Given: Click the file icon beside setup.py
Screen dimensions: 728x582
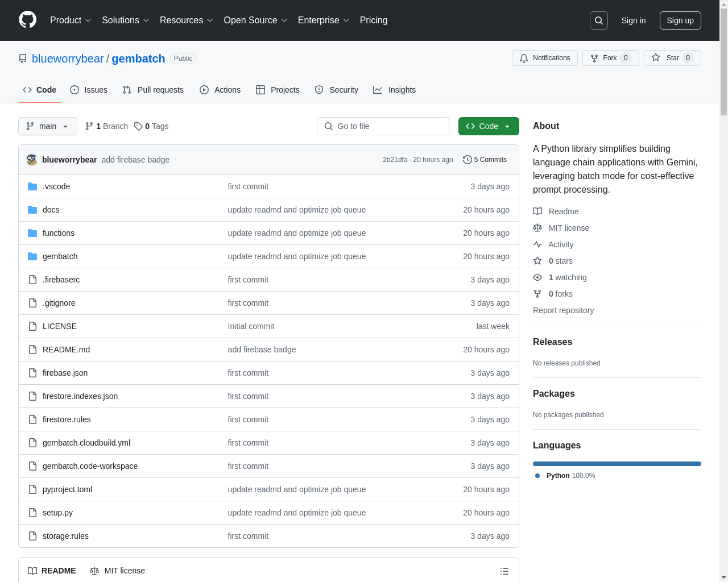Looking at the screenshot, I should click(32, 513).
